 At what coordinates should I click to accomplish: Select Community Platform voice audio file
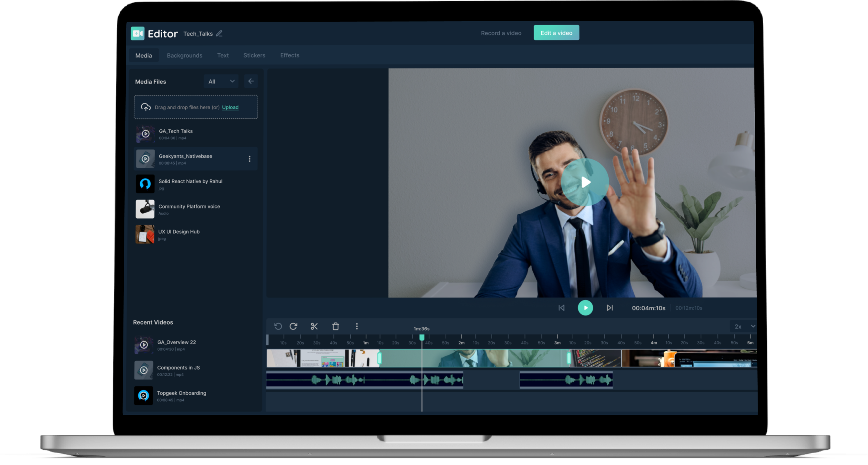pyautogui.click(x=189, y=209)
